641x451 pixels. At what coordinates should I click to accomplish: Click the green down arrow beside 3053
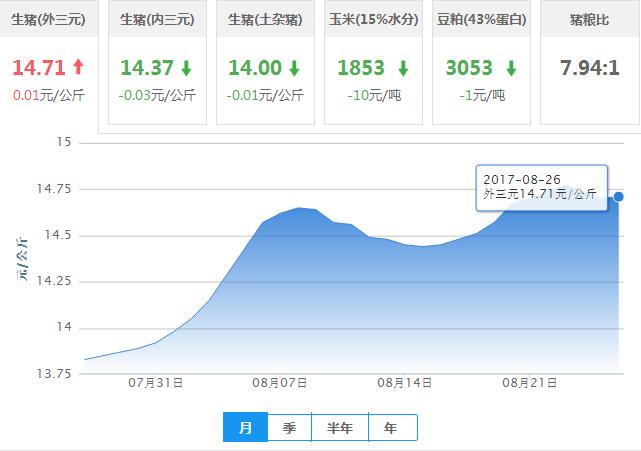pyautogui.click(x=511, y=68)
